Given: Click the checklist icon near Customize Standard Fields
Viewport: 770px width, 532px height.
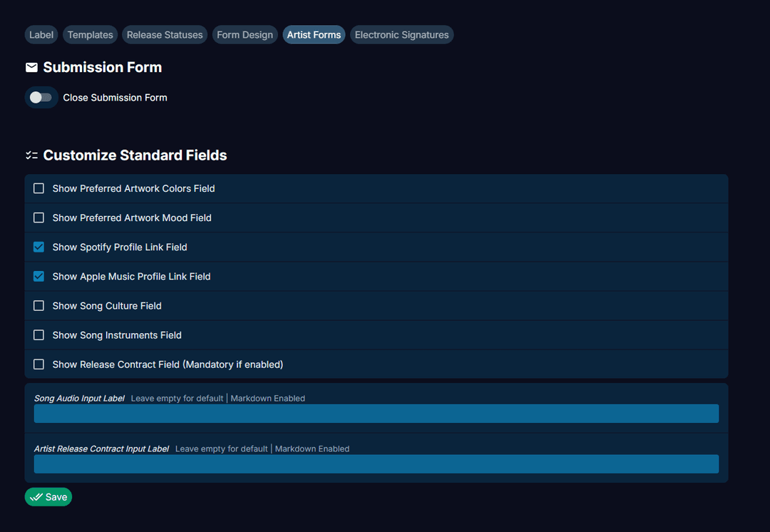Looking at the screenshot, I should (x=31, y=155).
